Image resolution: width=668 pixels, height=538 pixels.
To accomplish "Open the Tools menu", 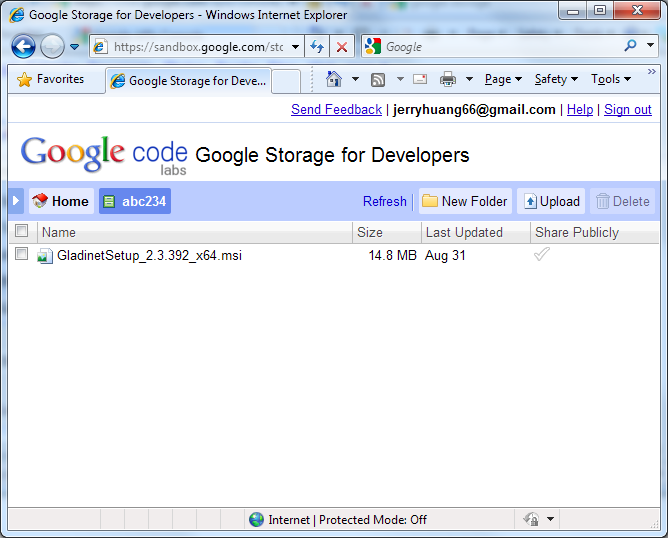I will (x=610, y=79).
